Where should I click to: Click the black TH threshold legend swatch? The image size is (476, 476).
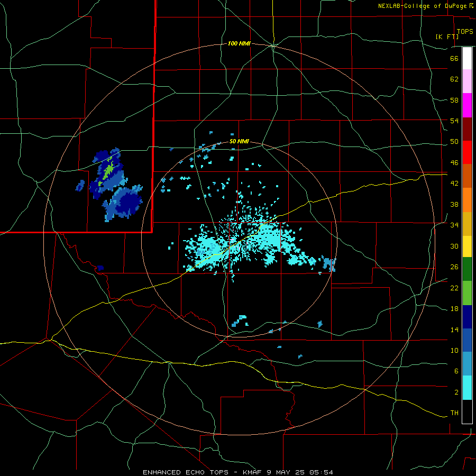[x=467, y=411]
